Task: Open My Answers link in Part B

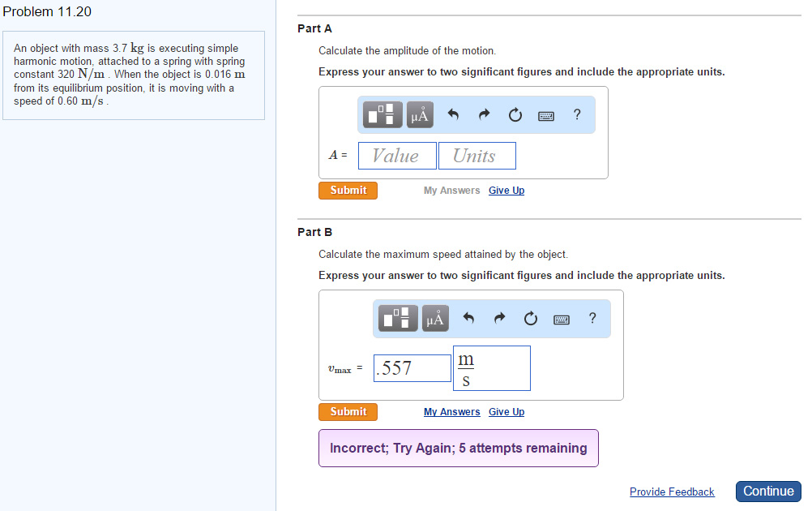Action: tap(451, 412)
